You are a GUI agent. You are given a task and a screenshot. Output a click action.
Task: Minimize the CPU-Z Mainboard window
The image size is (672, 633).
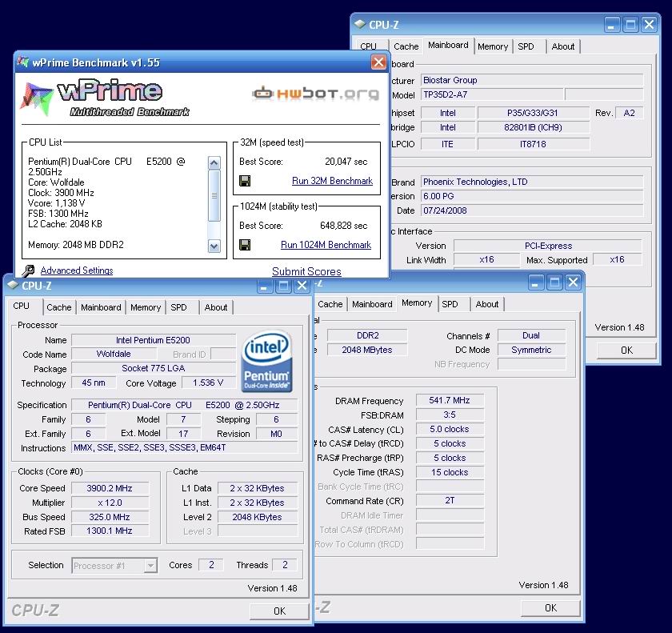(611, 25)
